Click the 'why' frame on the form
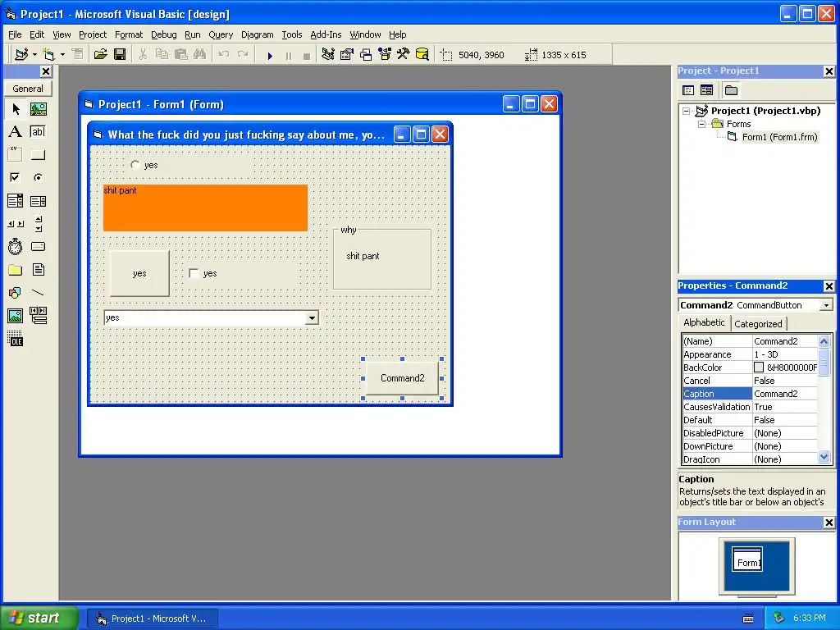The height and width of the screenshot is (630, 840). coord(382,258)
